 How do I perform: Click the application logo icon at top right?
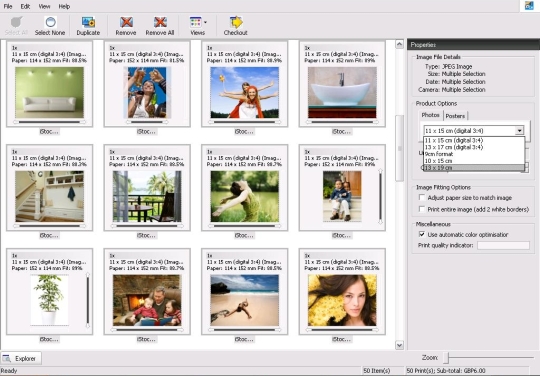click(529, 6)
